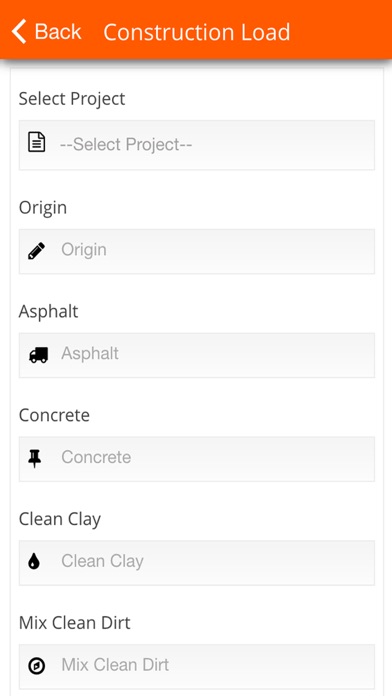The width and height of the screenshot is (392, 696).
Task: Click the truck icon in Asphalt field
Action: click(x=38, y=355)
